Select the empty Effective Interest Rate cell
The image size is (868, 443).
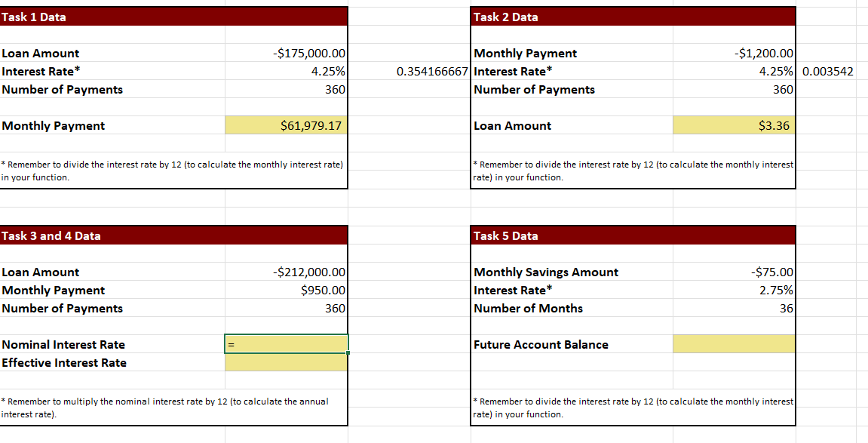coord(285,362)
